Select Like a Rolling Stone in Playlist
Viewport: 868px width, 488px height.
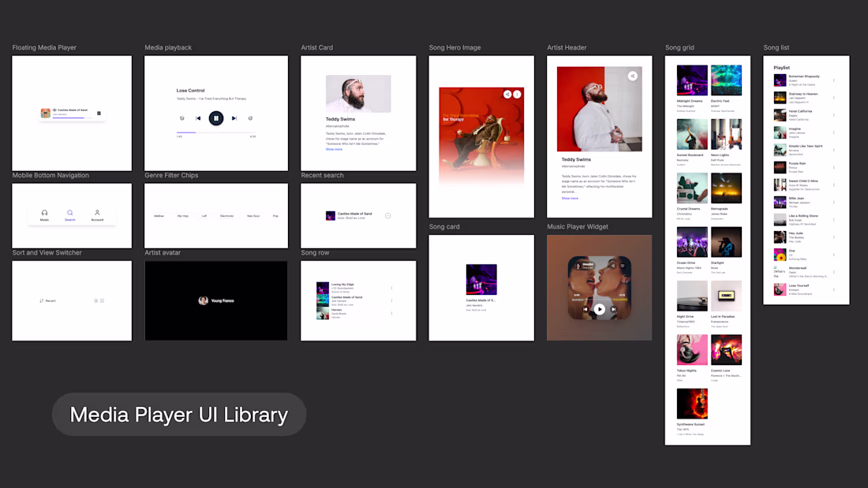pyautogui.click(x=806, y=220)
